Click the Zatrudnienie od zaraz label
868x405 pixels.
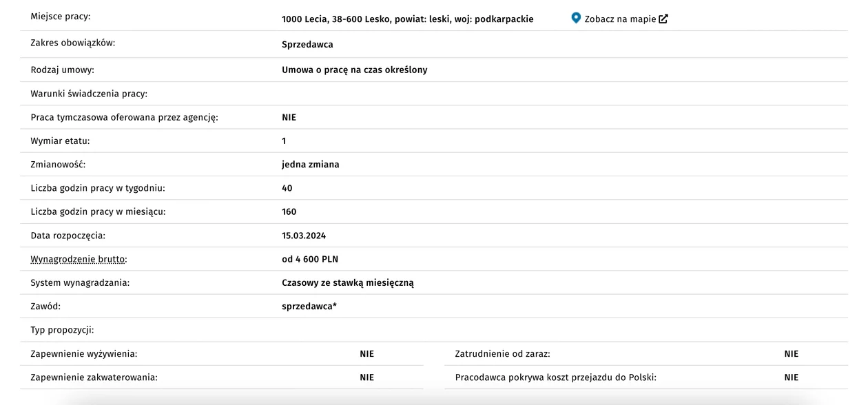click(x=503, y=353)
